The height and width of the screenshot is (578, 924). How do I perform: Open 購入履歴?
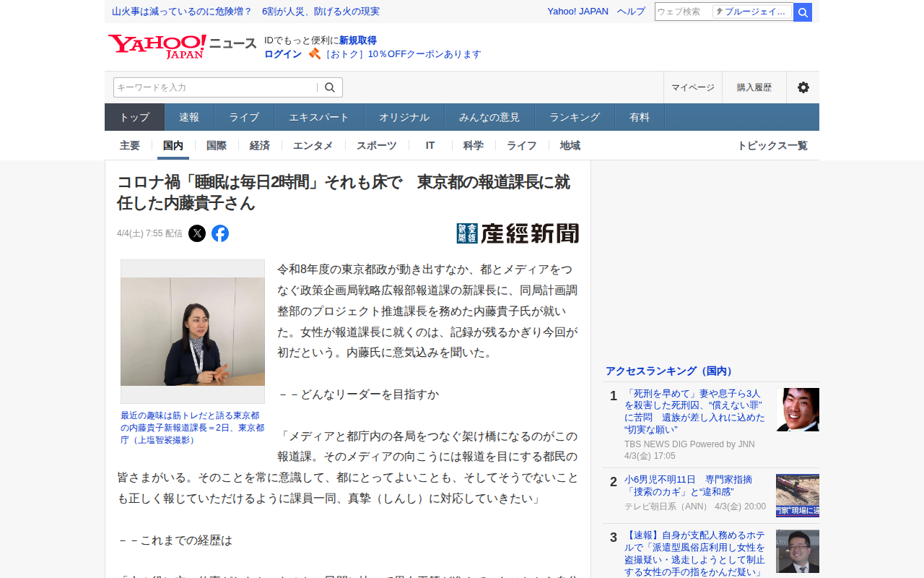(754, 87)
